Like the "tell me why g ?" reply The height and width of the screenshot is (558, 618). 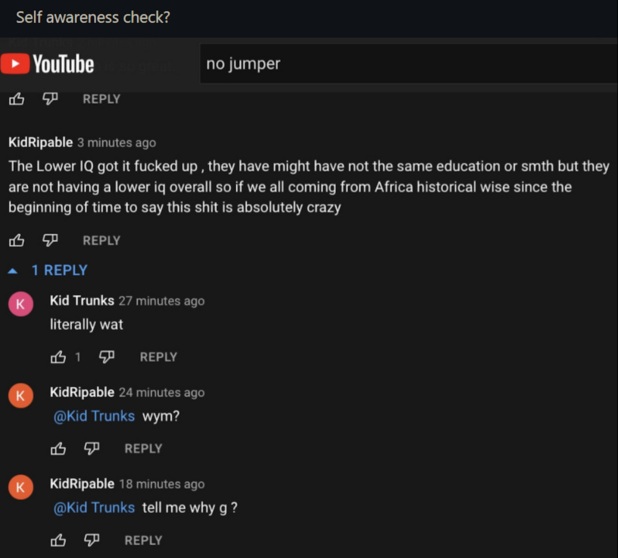pyautogui.click(x=59, y=540)
